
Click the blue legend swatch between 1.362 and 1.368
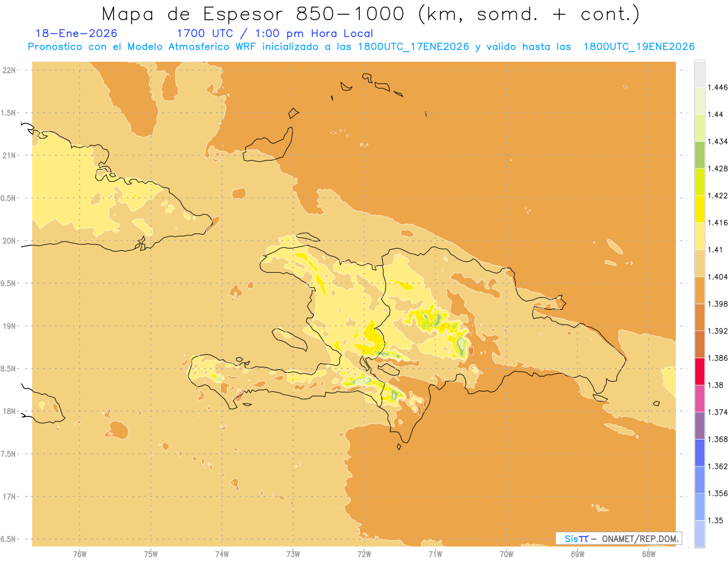coord(699,453)
